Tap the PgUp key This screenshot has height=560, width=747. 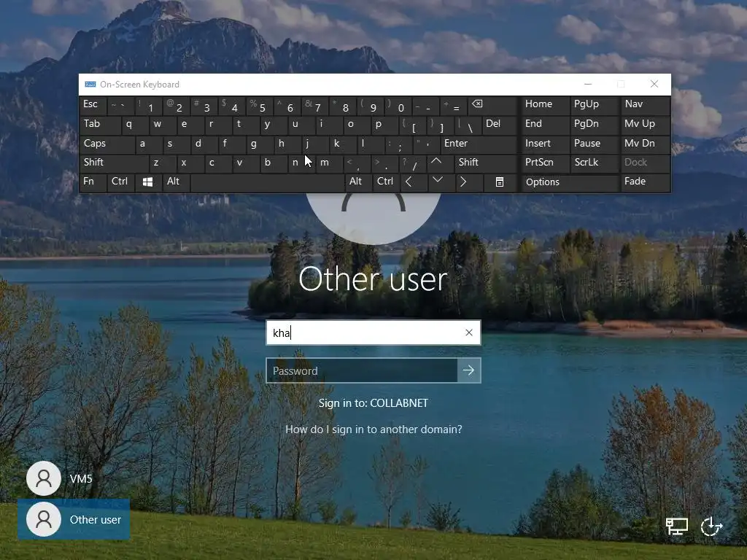pos(594,106)
